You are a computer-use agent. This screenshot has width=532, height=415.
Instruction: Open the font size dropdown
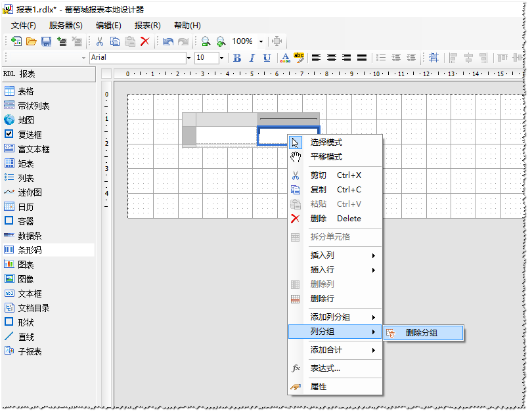pyautogui.click(x=221, y=58)
